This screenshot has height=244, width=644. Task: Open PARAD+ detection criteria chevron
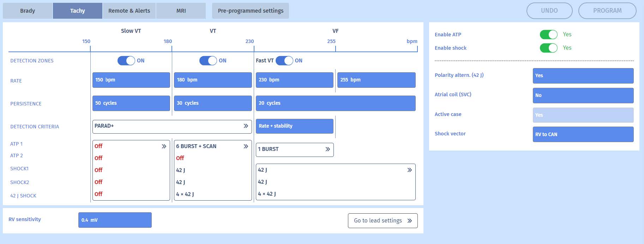[246, 126]
